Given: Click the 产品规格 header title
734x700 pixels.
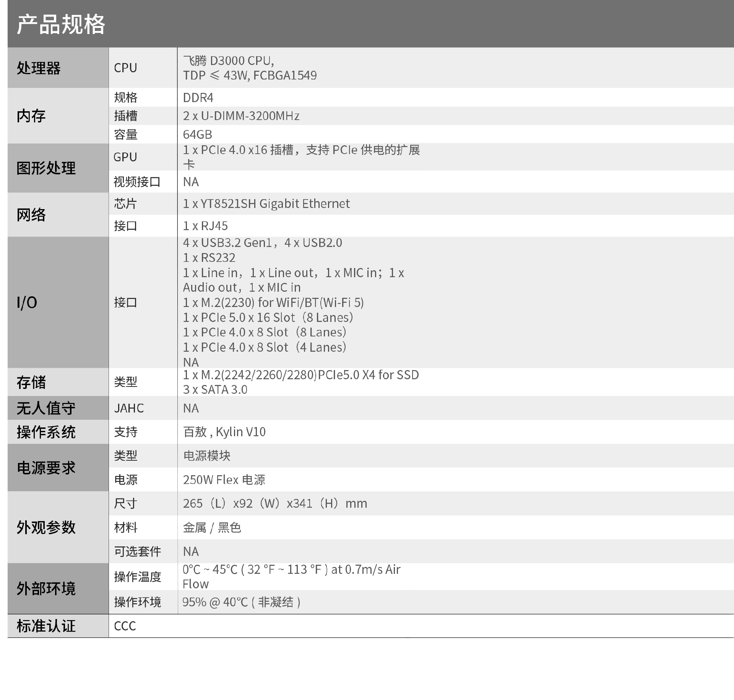Looking at the screenshot, I should 61,24.
